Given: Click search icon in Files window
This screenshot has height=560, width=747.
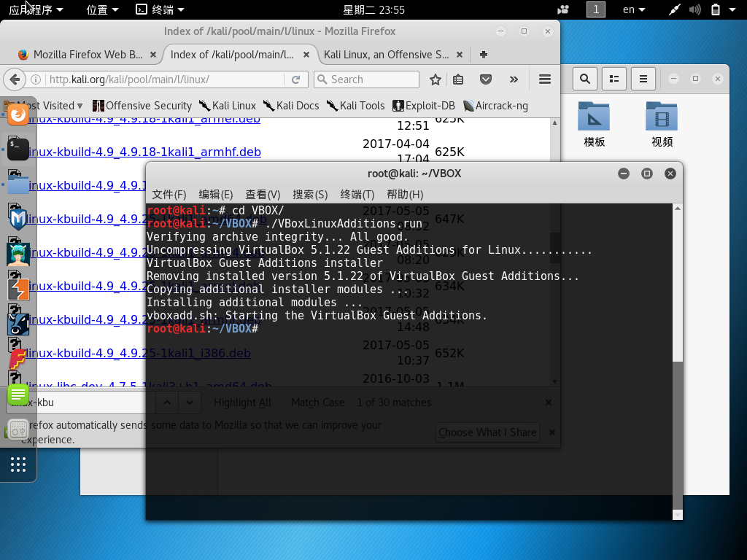Looking at the screenshot, I should pyautogui.click(x=584, y=79).
